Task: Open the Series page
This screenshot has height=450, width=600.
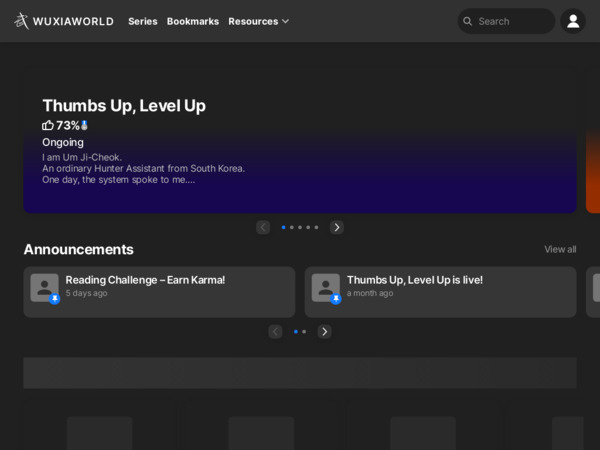Action: [143, 21]
